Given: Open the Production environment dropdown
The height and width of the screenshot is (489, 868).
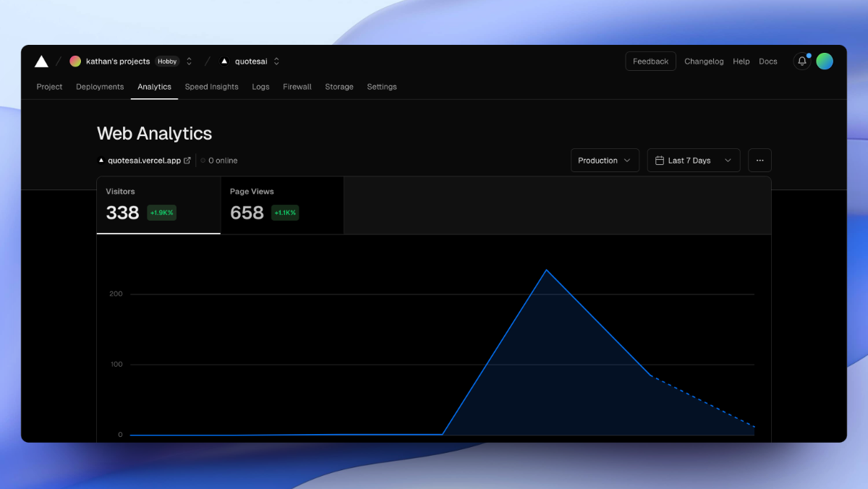Looking at the screenshot, I should tap(605, 160).
